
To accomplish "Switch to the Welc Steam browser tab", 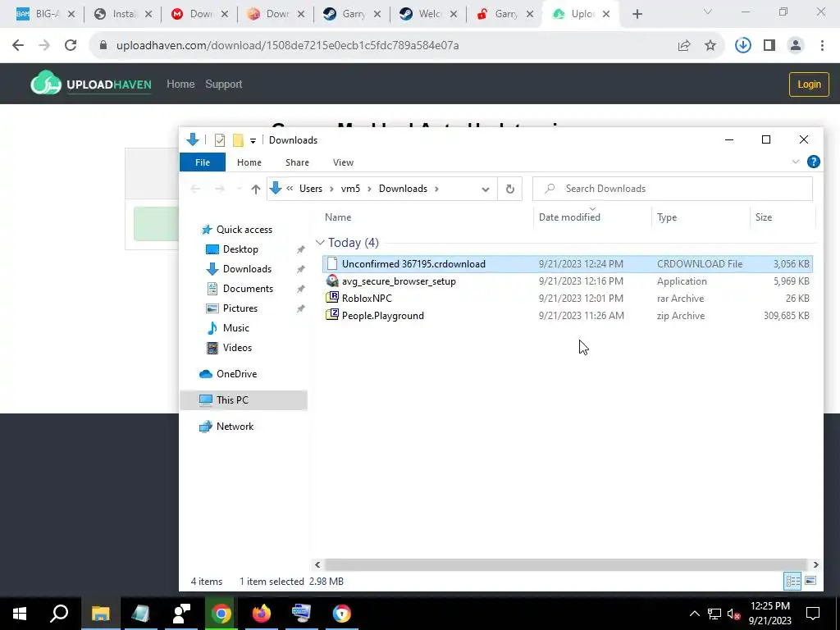I will [428, 15].
